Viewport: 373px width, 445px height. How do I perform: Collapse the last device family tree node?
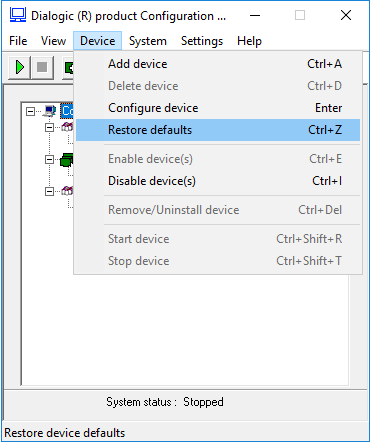(x=49, y=191)
